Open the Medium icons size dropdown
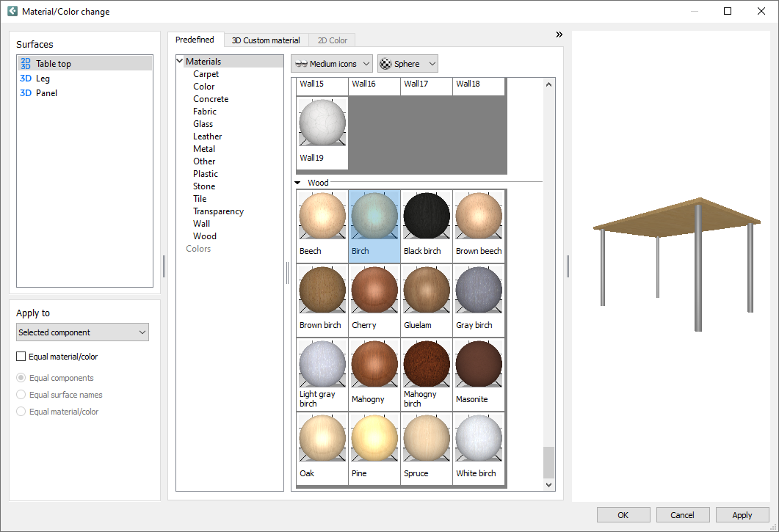The image size is (779, 532). 331,63
